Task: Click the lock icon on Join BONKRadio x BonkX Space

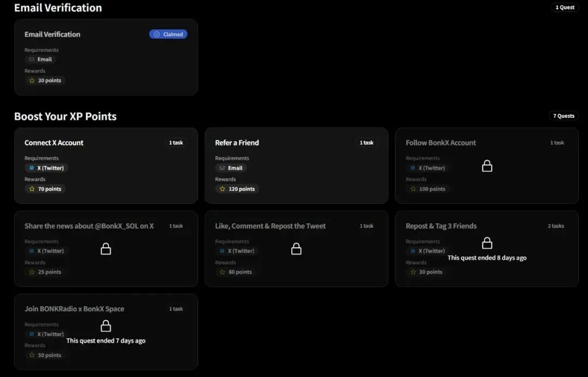Action: pyautogui.click(x=106, y=326)
